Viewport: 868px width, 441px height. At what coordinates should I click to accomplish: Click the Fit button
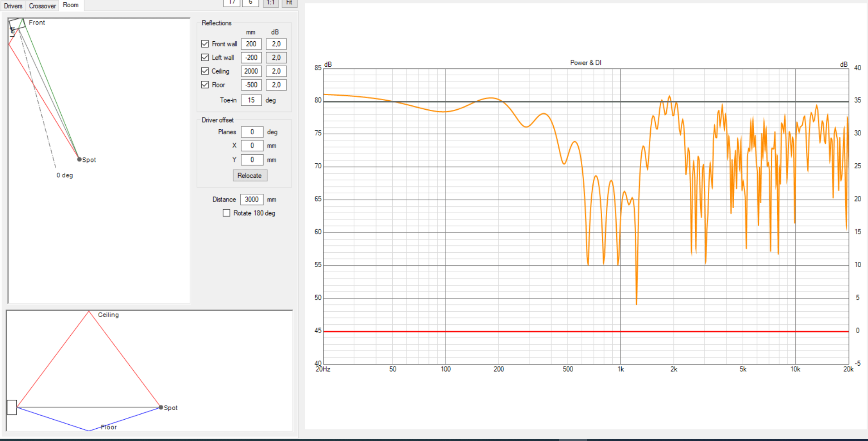(289, 3)
